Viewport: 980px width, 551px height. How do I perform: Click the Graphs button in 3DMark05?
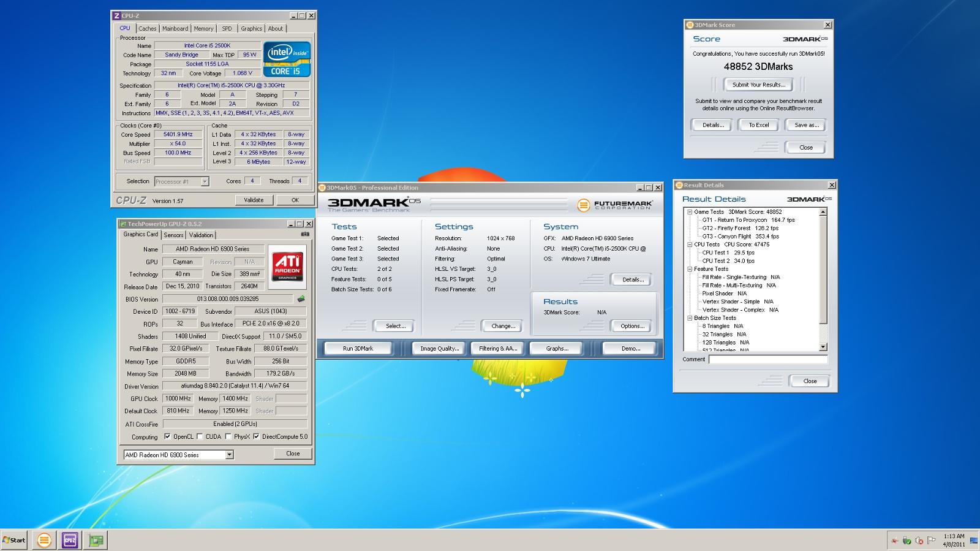(x=557, y=348)
